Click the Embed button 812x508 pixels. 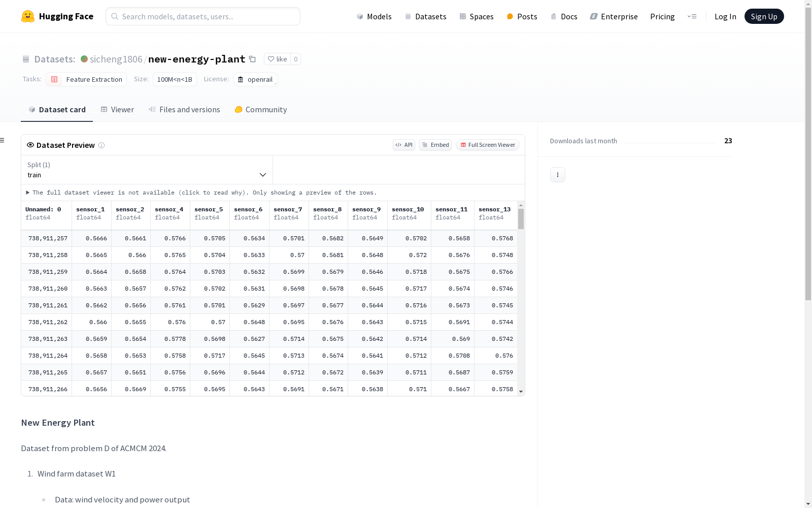(435, 145)
